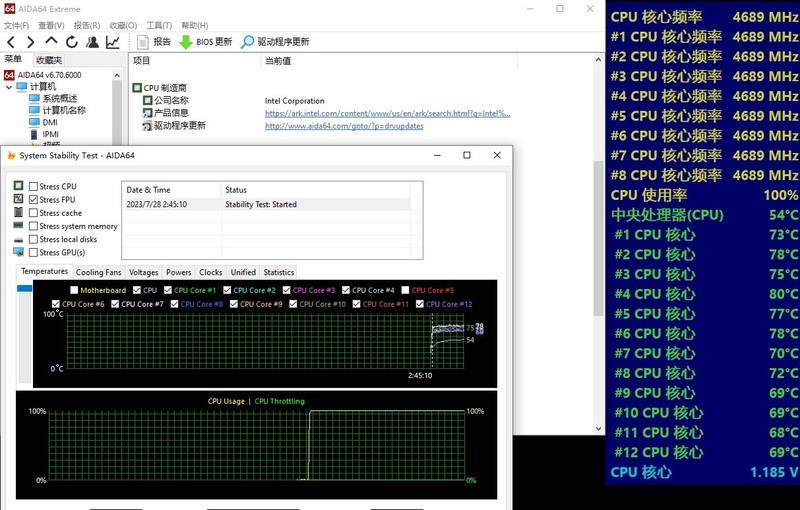Viewport: 800px width, 510px height.
Task: Open the 工具(T) menu
Action: 158,25
